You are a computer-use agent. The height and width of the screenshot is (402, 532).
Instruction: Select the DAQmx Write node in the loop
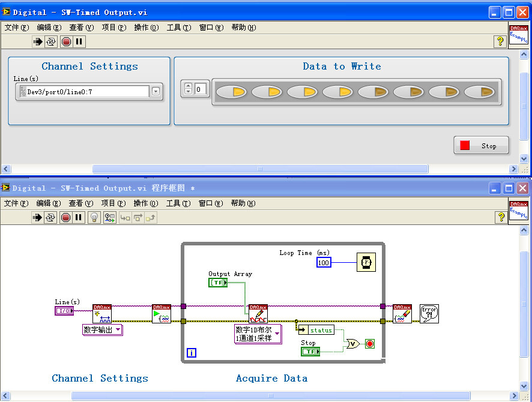(258, 314)
